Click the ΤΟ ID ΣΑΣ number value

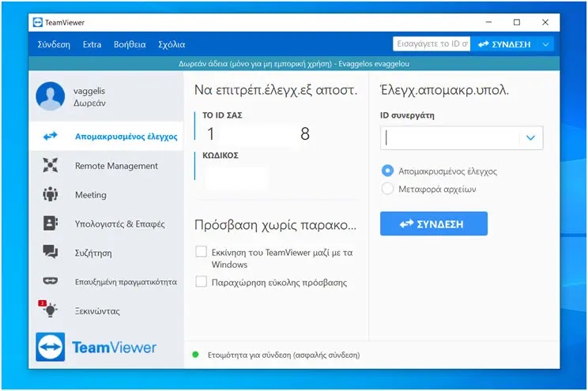(258, 133)
